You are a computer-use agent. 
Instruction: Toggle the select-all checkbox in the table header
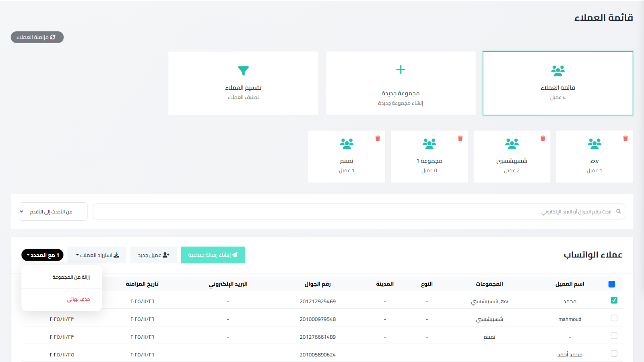[612, 284]
